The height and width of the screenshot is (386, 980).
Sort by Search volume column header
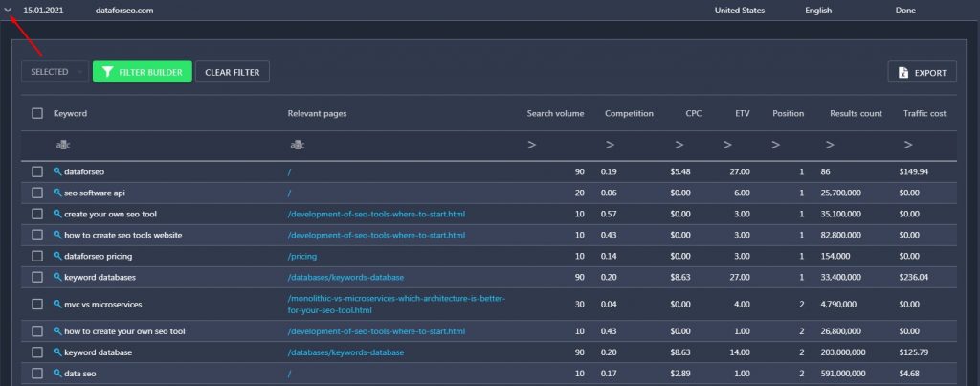(x=556, y=113)
